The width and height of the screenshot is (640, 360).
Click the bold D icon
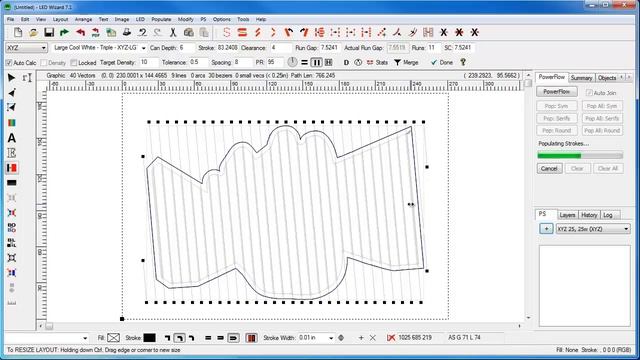(346, 62)
